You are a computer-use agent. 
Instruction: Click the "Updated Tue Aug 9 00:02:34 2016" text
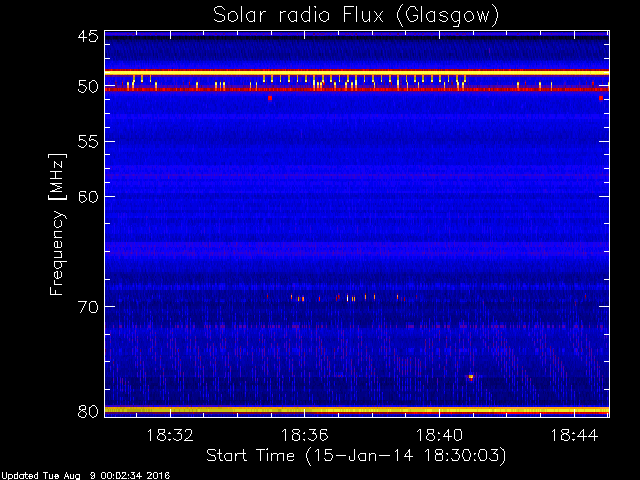[x=85, y=476]
